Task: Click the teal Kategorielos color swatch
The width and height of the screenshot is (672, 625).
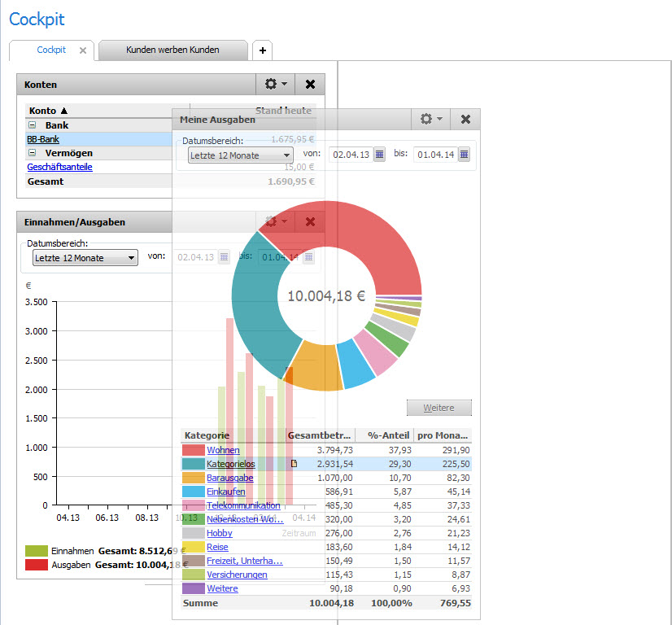Action: 193,464
